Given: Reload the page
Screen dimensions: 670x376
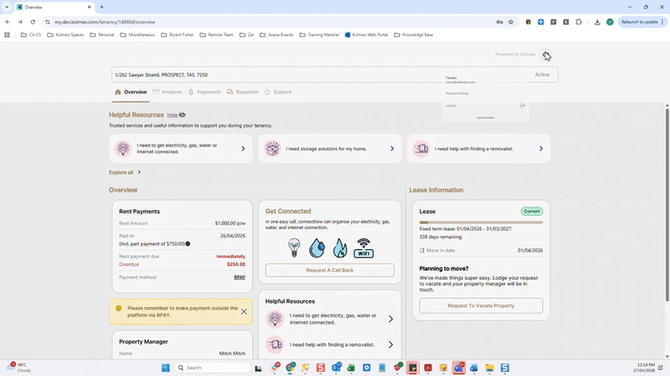Looking at the screenshot, I should click(x=33, y=22).
